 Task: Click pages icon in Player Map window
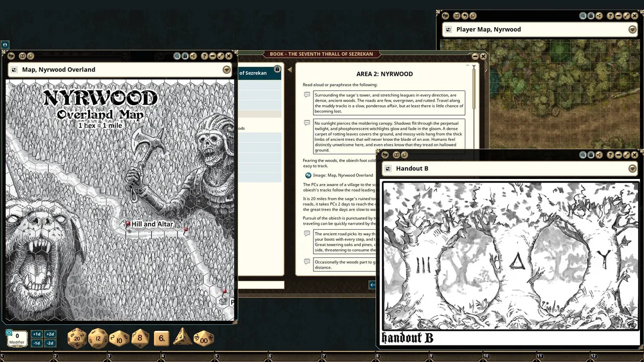coord(473,16)
